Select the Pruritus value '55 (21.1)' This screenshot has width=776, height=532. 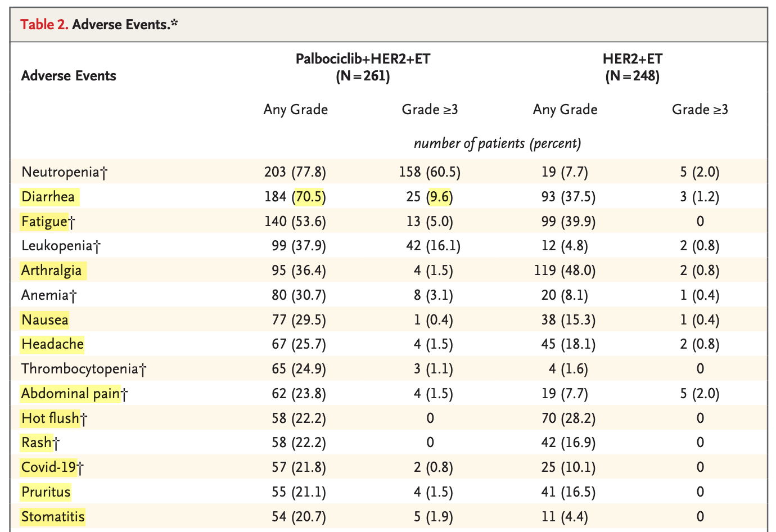tap(299, 492)
